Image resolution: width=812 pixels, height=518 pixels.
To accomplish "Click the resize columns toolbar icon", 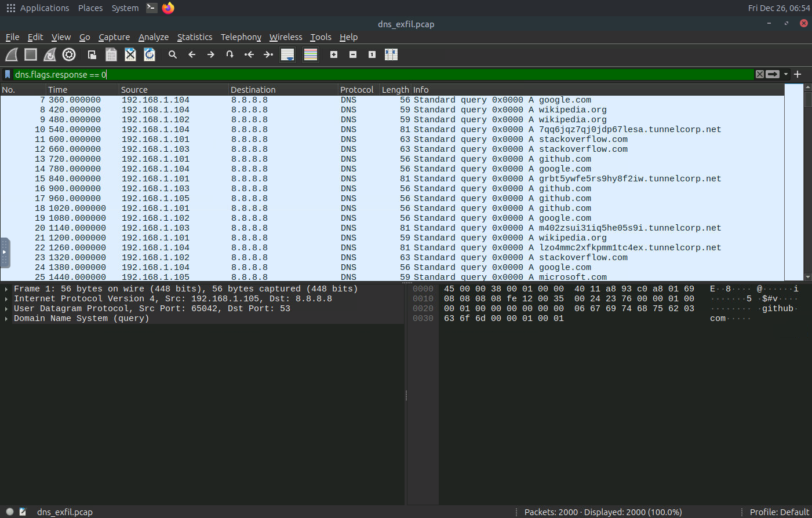I will (391, 54).
